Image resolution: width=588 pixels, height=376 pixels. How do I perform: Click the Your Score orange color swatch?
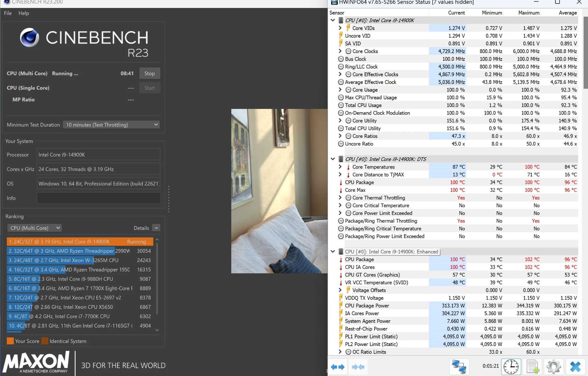[x=10, y=341]
